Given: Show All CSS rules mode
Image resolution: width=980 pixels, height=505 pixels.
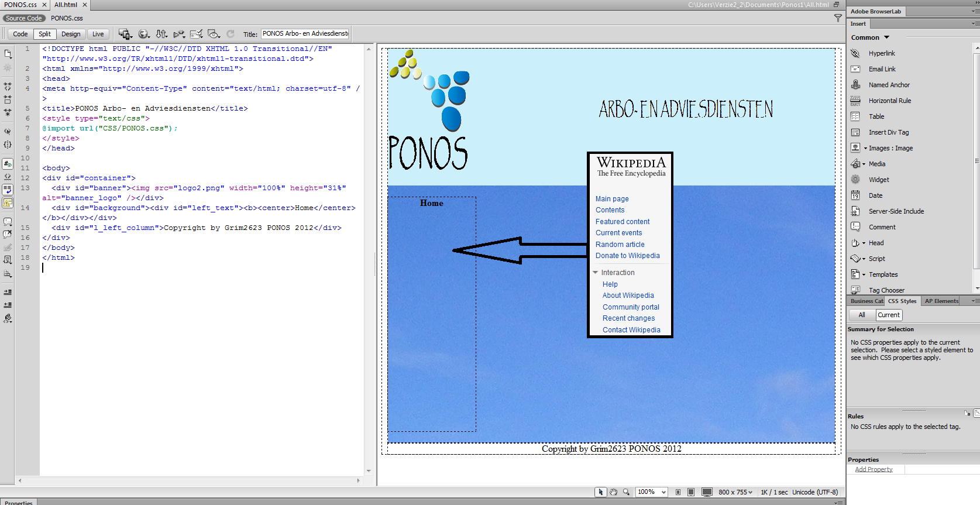Looking at the screenshot, I should (862, 315).
